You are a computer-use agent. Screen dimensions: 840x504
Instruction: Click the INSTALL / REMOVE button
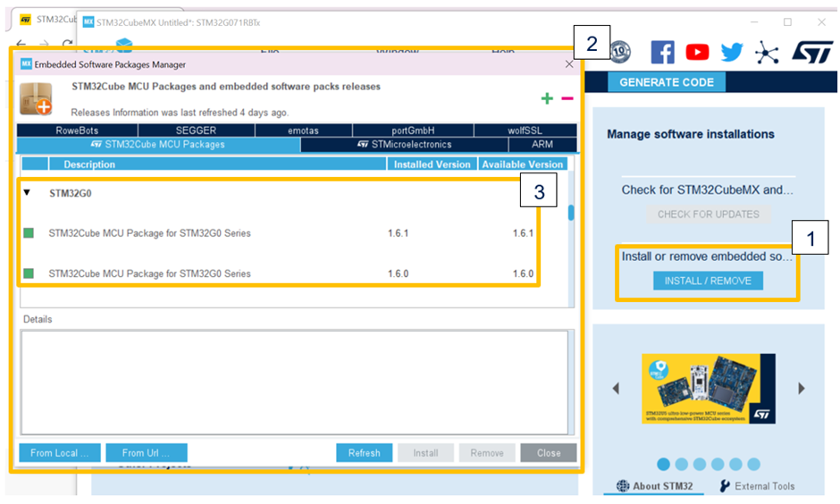coord(708,281)
